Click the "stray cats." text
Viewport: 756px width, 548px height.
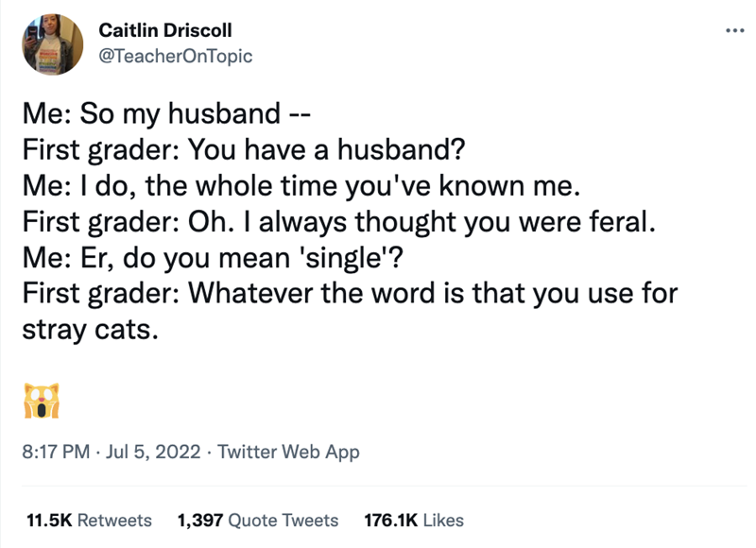[x=84, y=328]
